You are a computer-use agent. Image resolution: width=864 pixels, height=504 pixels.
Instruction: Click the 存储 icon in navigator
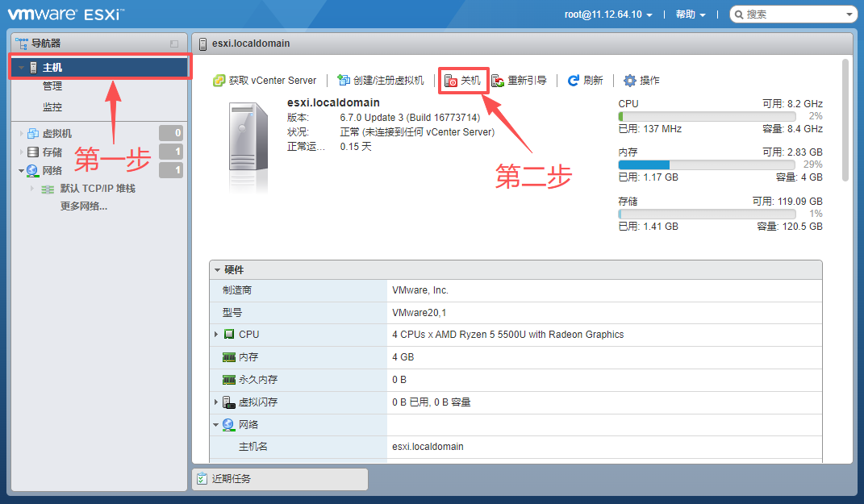pyautogui.click(x=33, y=152)
